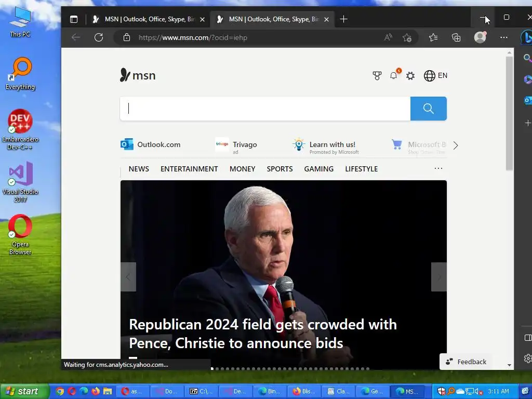The width and height of the screenshot is (532, 399).
Task: Click the Feedback button
Action: tap(466, 362)
